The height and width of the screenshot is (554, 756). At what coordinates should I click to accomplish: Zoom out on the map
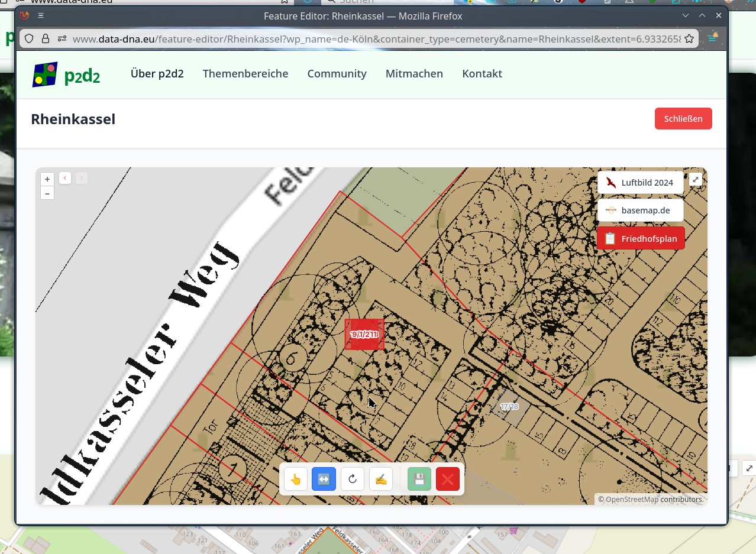47,193
